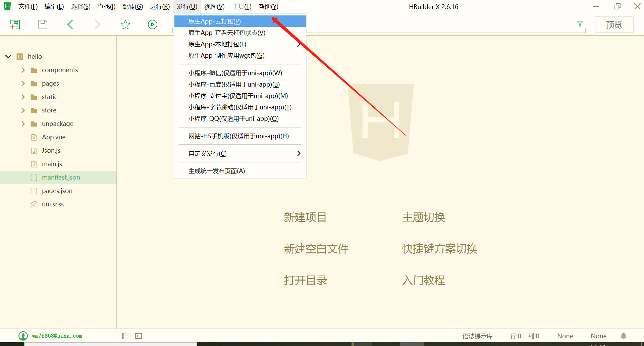Click the components folder icon
This screenshot has height=346, width=644.
34,70
